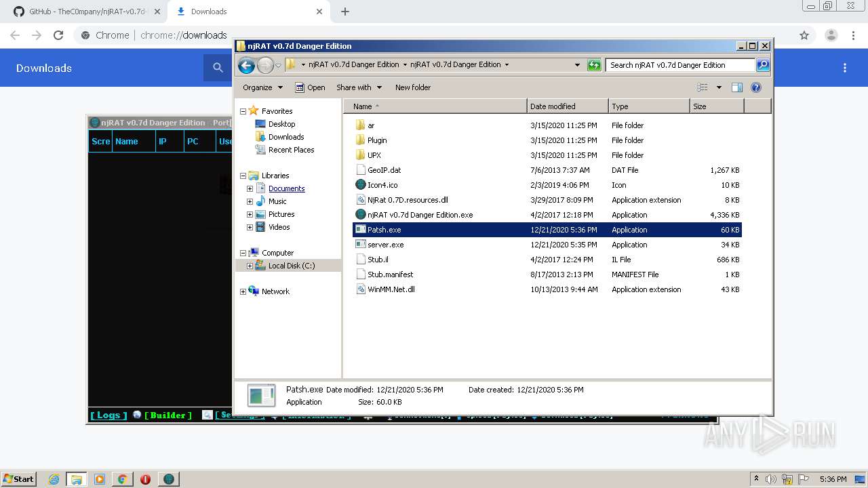Select njRAT v0.7d Danger Edition.exe icon
Viewport: 868px width, 488px height.
361,215
